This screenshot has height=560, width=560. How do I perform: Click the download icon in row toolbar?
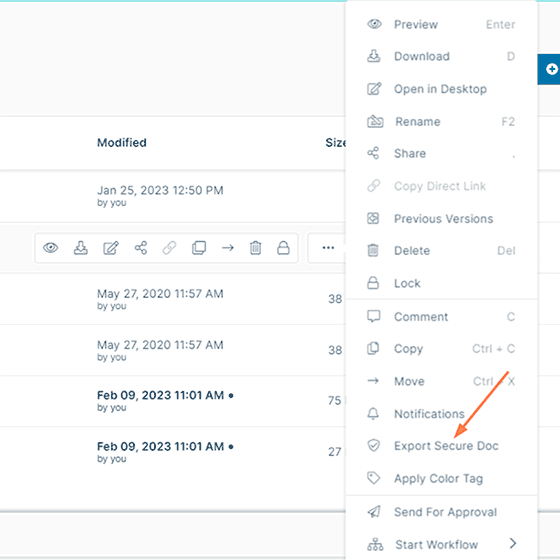click(81, 248)
